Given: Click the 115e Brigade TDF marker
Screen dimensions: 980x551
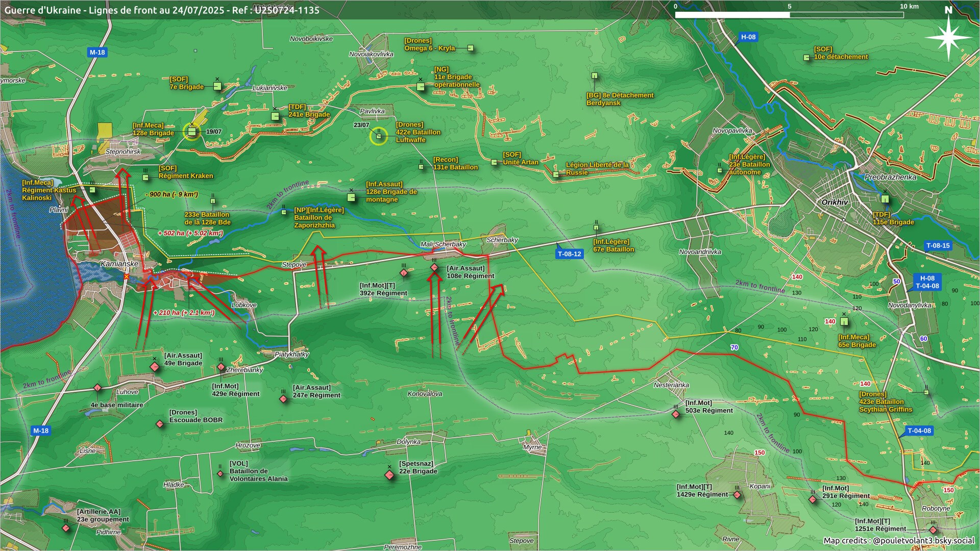Looking at the screenshot, I should [x=885, y=199].
